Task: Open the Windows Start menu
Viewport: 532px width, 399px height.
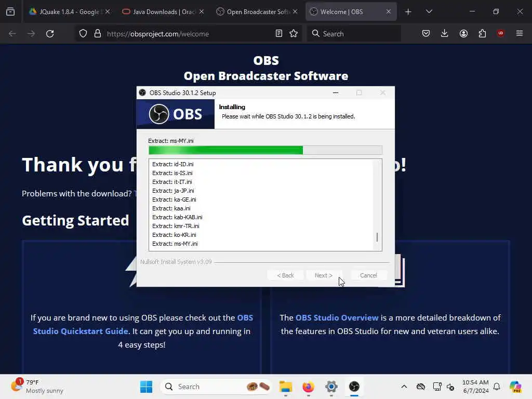Action: [146, 387]
